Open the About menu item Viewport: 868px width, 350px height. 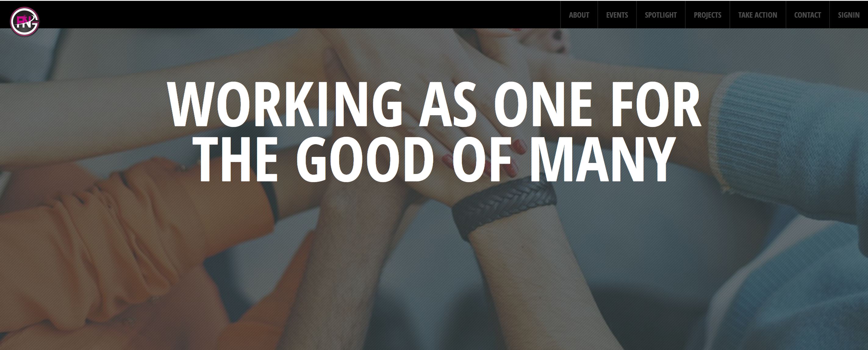(x=579, y=15)
